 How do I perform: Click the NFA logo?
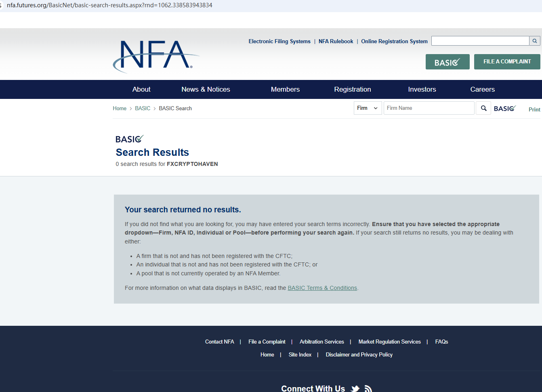pos(156,56)
